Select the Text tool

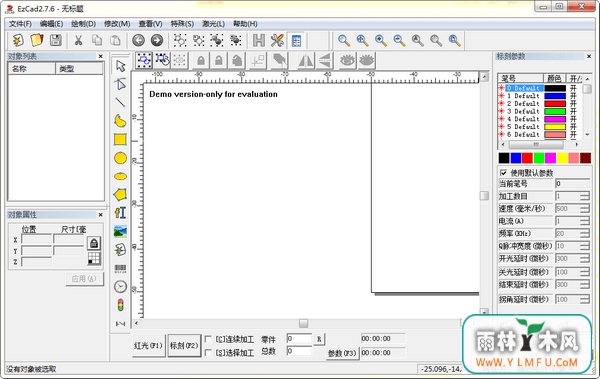(x=120, y=213)
